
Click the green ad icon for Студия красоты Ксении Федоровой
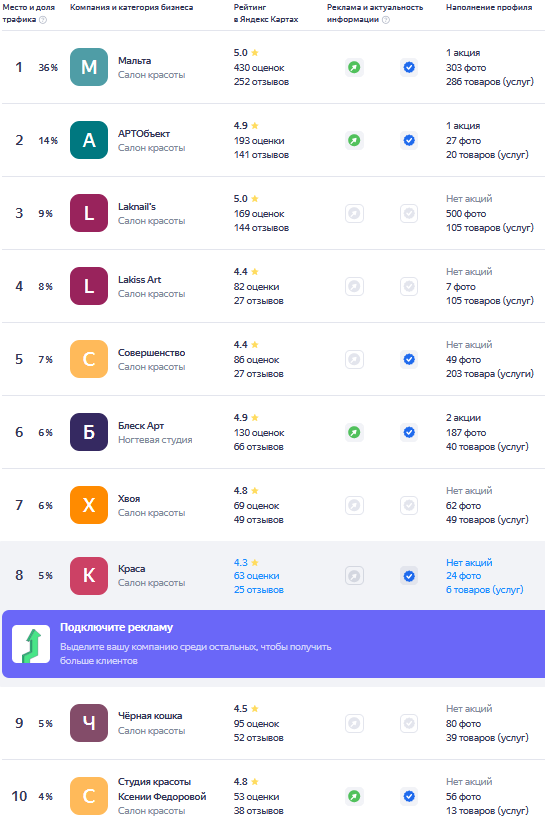354,796
